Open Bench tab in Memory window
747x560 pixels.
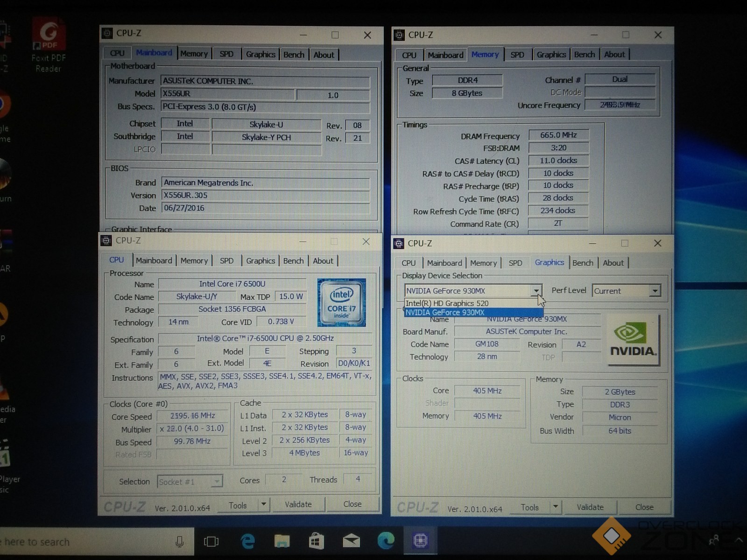(x=585, y=54)
